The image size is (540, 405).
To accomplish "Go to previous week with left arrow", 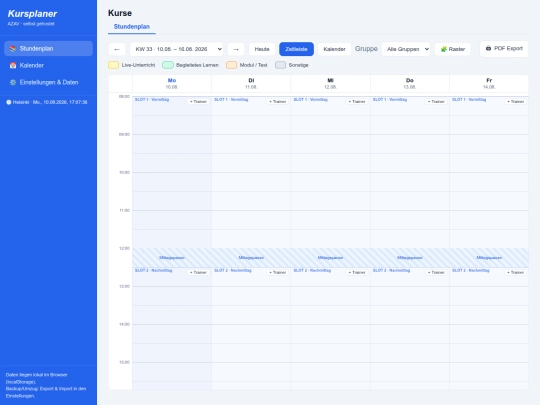I will pyautogui.click(x=117, y=49).
